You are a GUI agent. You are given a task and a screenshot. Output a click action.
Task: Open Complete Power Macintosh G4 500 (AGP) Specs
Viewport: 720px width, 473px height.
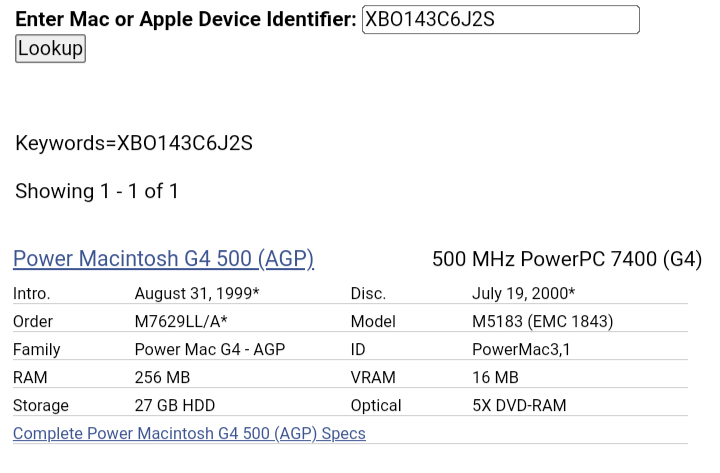(189, 434)
